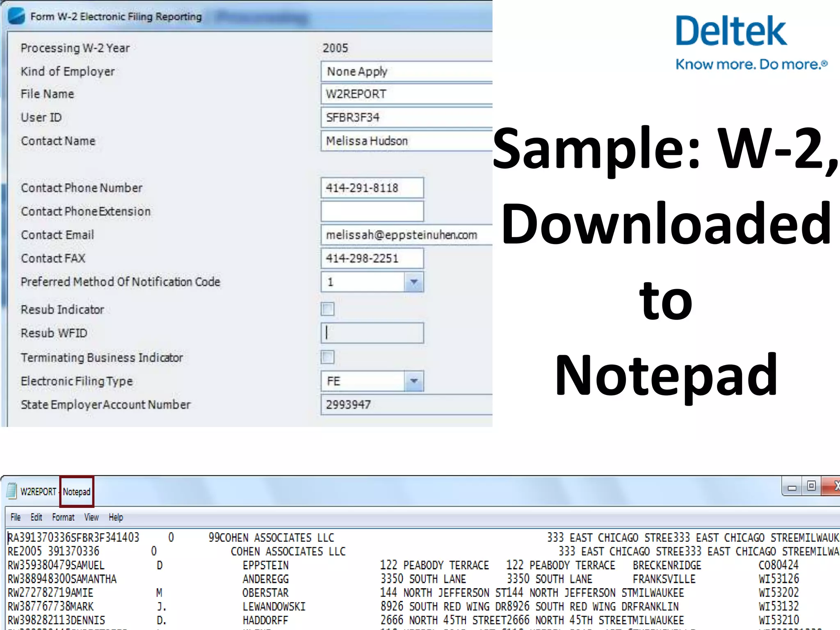Click the Form W-2 window app icon
The height and width of the screenshot is (630, 840).
(16, 16)
